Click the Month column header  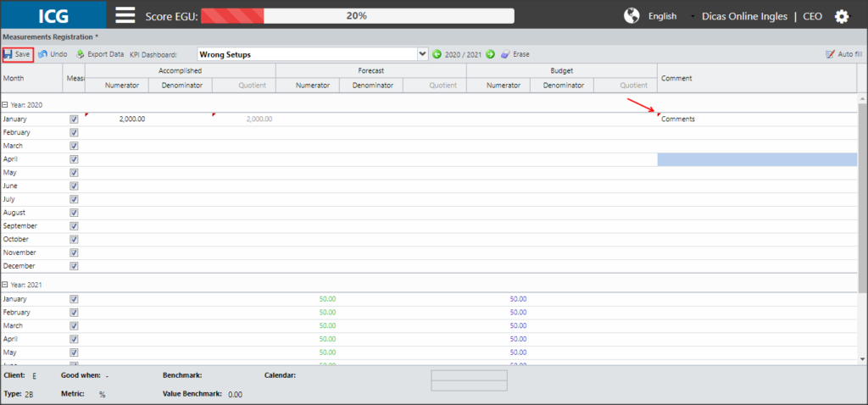pyautogui.click(x=31, y=78)
